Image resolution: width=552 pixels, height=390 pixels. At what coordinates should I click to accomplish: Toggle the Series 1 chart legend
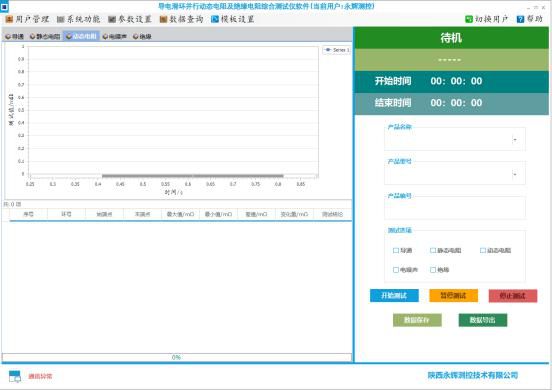[x=337, y=50]
